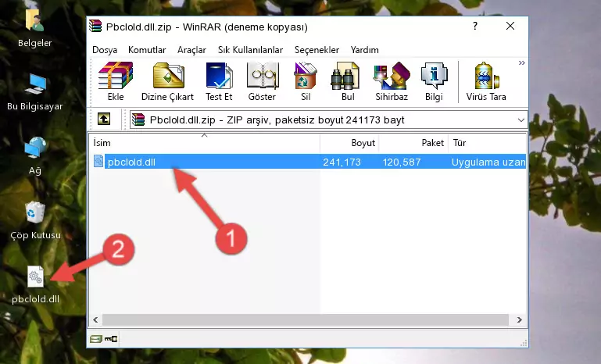601x364 pixels.
Task: Click the horizontal scrollbar right arrow
Action: coord(520,319)
